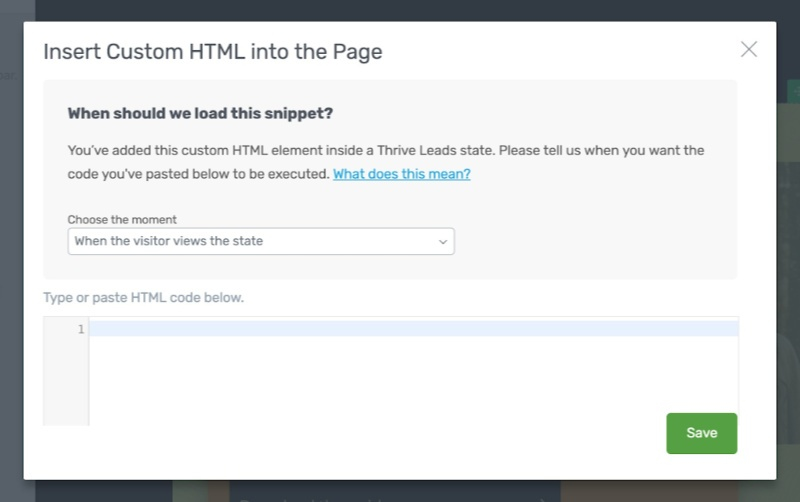800x502 pixels.
Task: Click the dimmed page background left of dialog
Action: [11, 250]
